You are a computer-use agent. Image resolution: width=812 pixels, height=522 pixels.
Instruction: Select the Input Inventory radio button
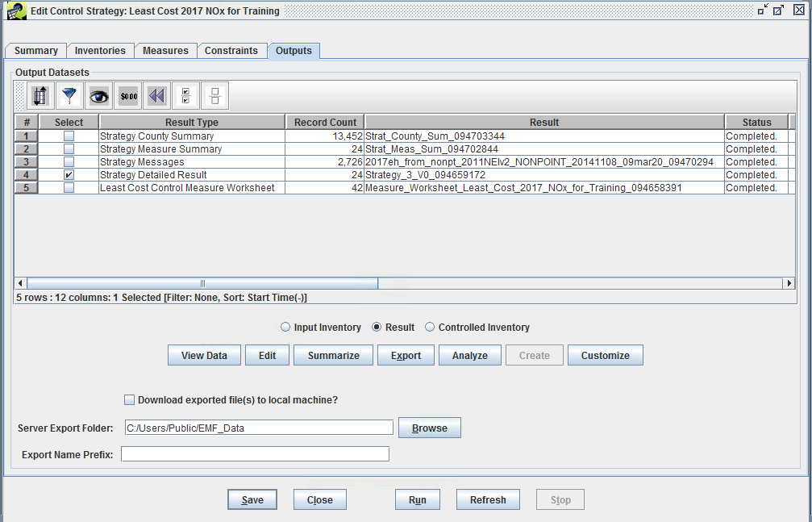[x=285, y=327]
